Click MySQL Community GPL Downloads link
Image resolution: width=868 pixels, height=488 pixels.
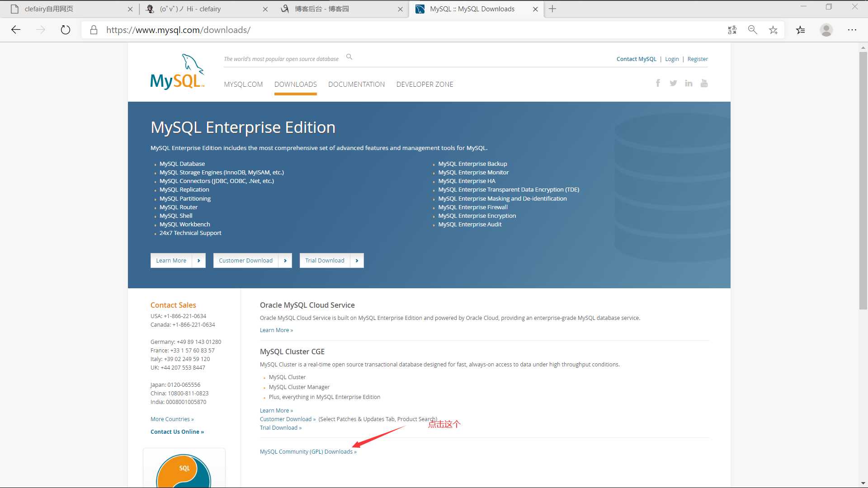[307, 451]
